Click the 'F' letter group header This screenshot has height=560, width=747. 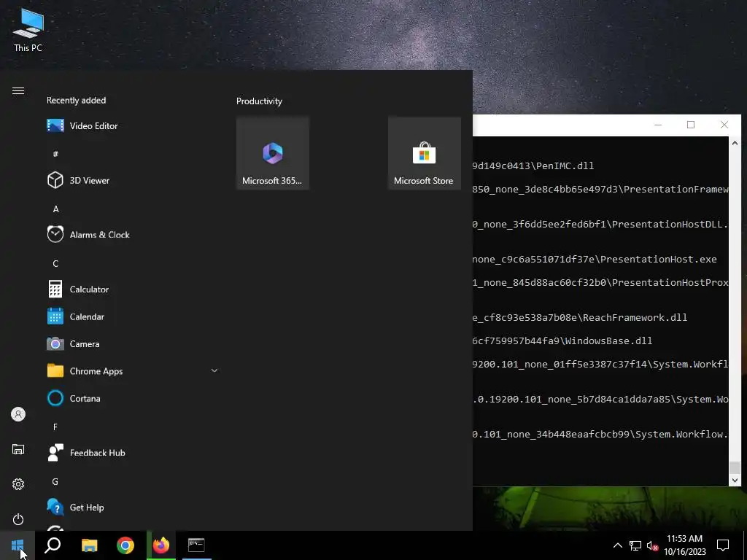[x=55, y=427]
